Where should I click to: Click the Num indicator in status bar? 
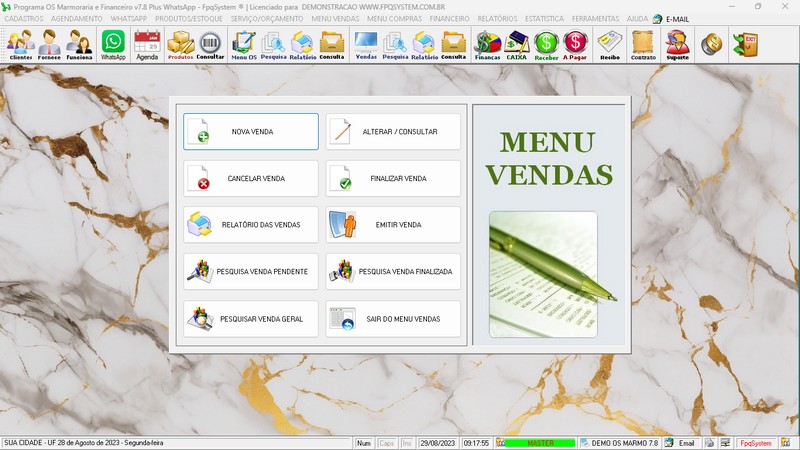click(x=364, y=443)
